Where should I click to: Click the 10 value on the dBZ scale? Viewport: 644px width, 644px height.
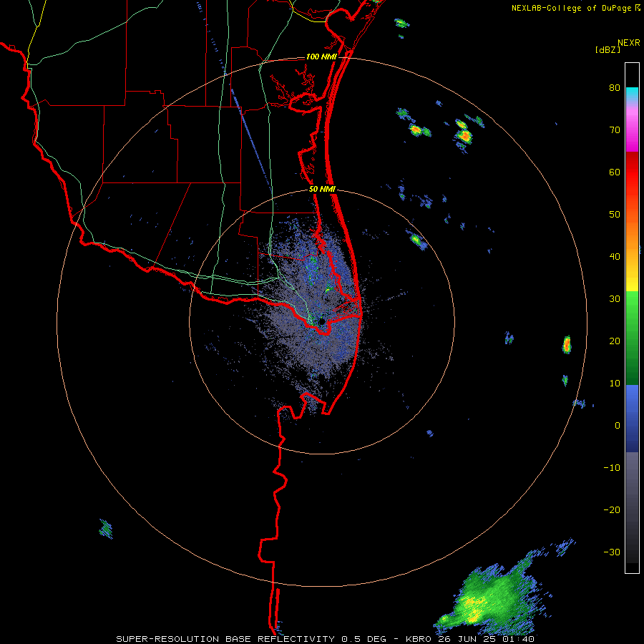tap(615, 384)
